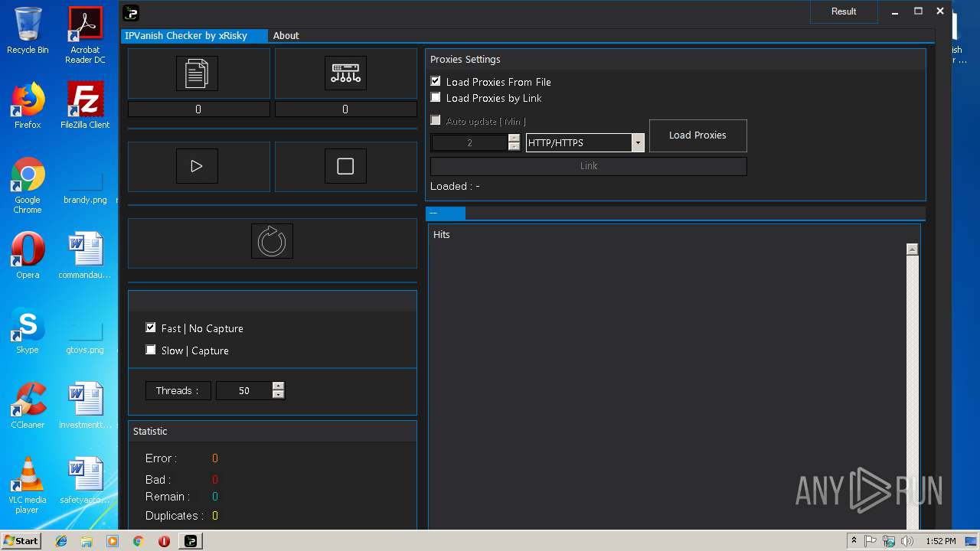Select the commandau Word document icon
This screenshot has height=551, width=980.
tap(85, 255)
